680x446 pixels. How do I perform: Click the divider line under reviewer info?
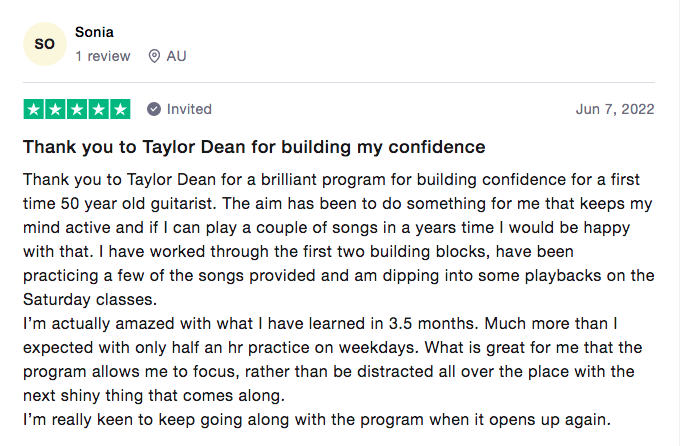[339, 82]
